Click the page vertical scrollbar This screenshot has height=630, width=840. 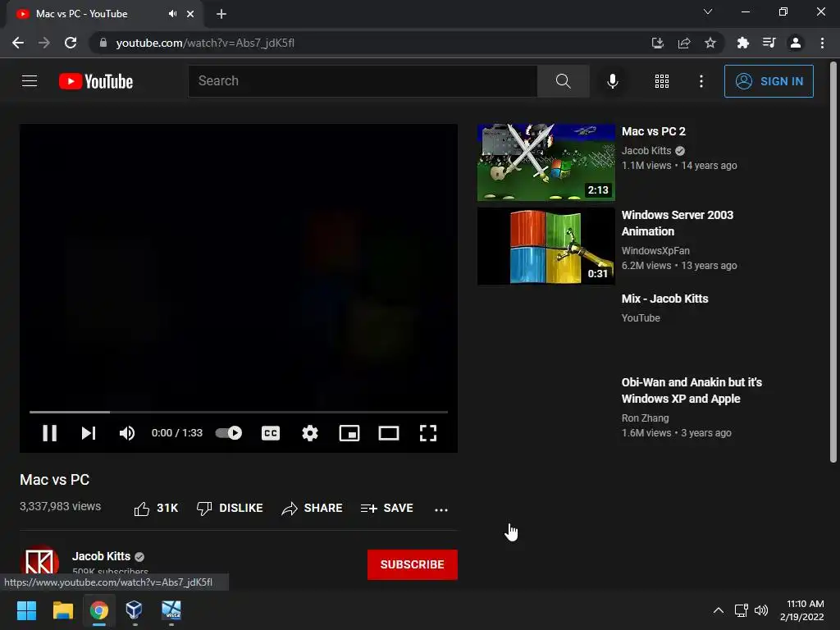click(833, 262)
